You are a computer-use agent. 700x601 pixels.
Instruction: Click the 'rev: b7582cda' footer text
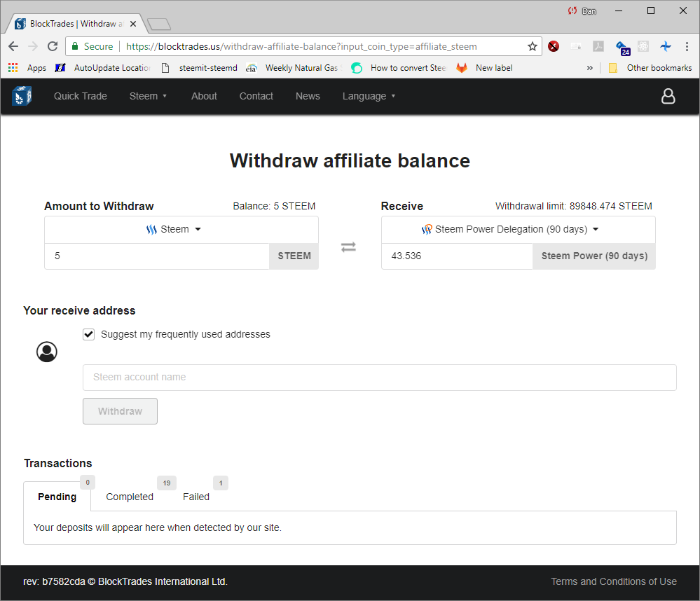54,581
